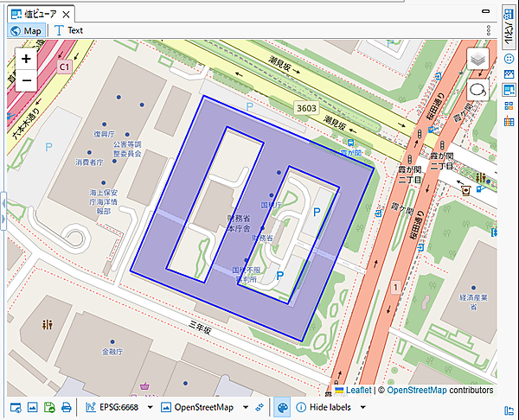Toggle Hide labels option
The image size is (519, 420).
point(324,407)
